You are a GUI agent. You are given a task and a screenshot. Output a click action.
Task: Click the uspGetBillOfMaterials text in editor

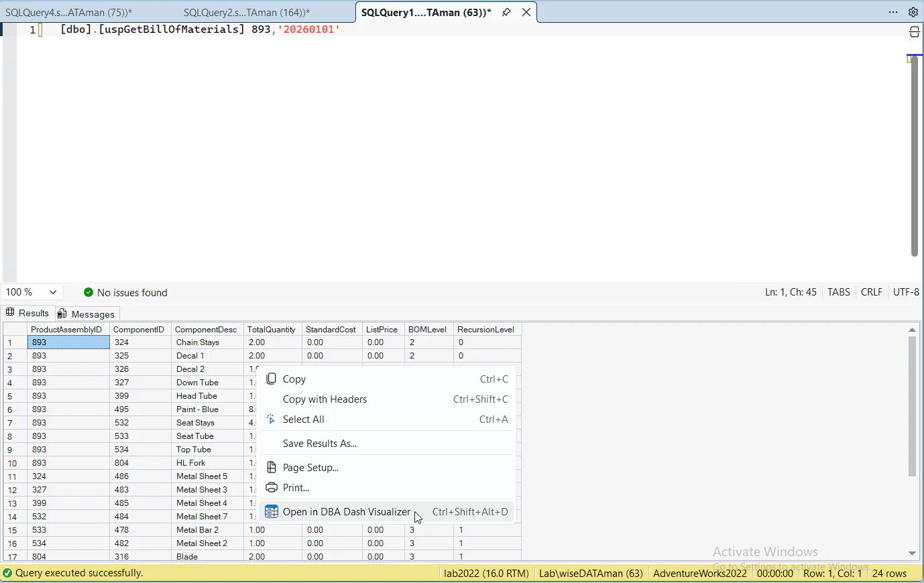click(x=172, y=29)
